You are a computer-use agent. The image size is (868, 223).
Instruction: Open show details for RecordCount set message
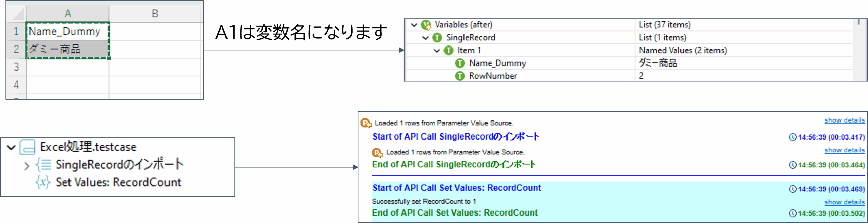point(844,202)
